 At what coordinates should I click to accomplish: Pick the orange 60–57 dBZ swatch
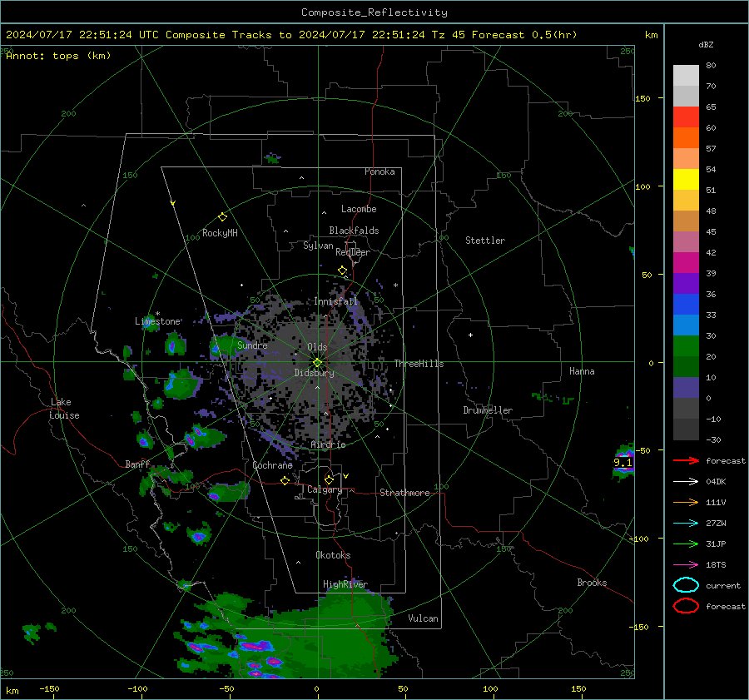coord(686,138)
